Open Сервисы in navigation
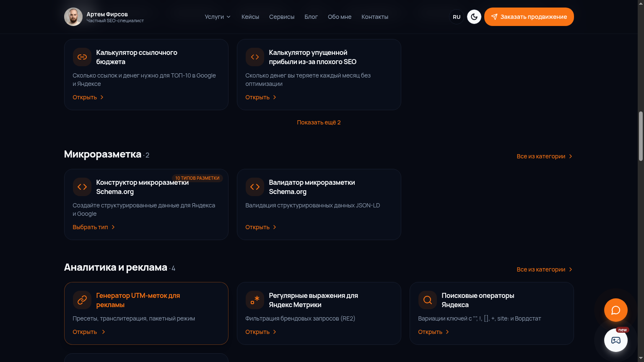This screenshot has width=644, height=362. 282,17
